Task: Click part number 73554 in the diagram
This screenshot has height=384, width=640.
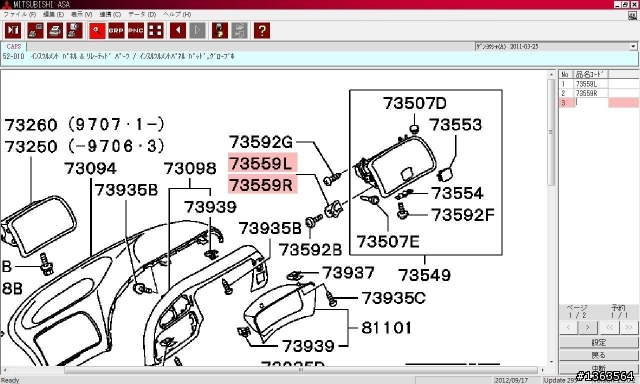Action: coord(458,193)
